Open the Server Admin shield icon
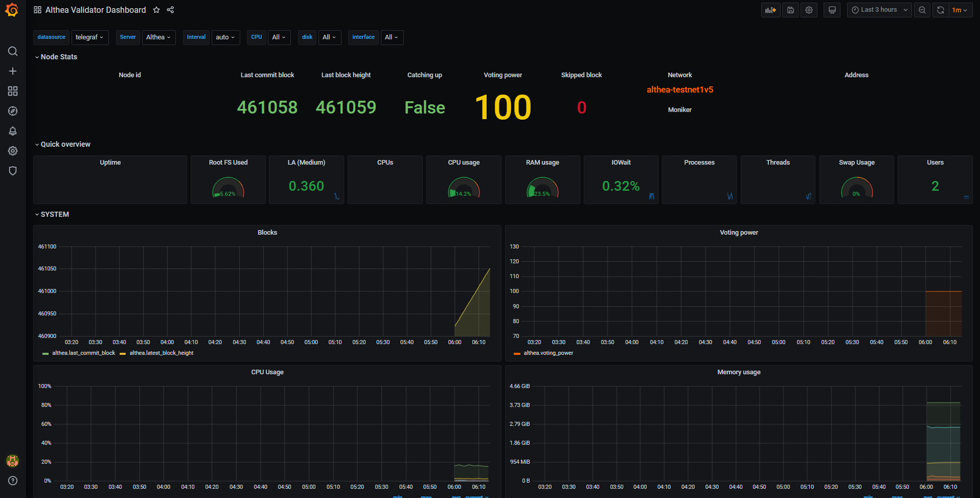 coord(13,171)
